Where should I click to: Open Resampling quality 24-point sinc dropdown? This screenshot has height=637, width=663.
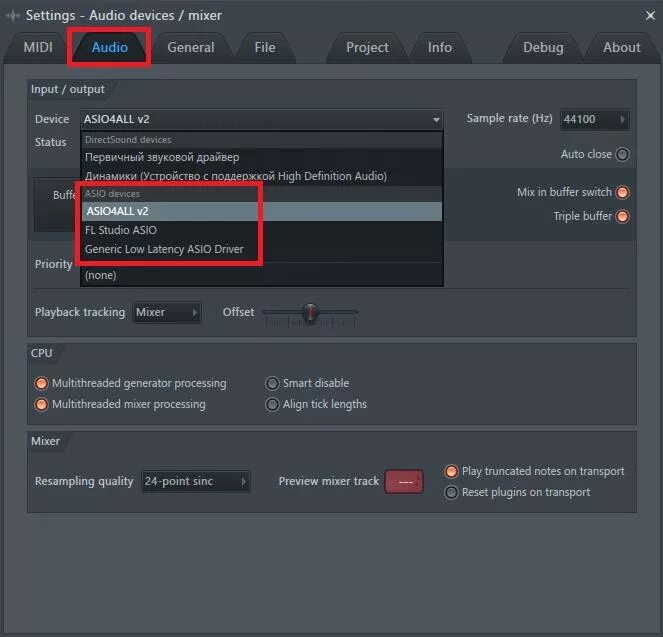(196, 481)
